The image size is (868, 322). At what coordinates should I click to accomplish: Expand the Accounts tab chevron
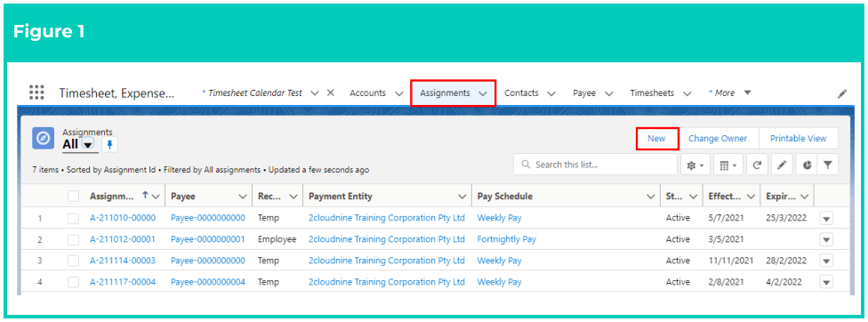click(x=398, y=93)
